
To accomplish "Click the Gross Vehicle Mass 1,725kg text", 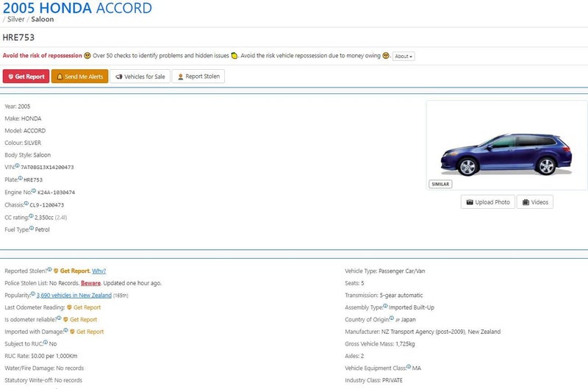I will click(x=380, y=343).
